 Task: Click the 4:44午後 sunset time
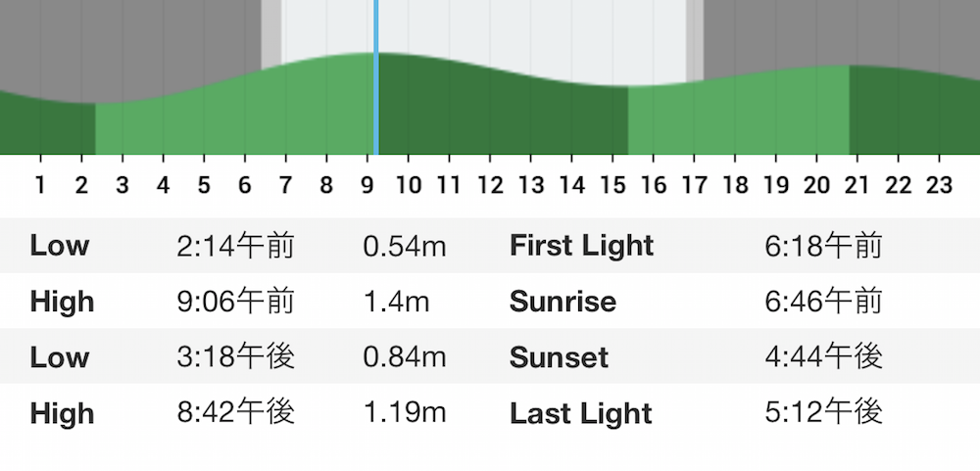pyautogui.click(x=824, y=357)
